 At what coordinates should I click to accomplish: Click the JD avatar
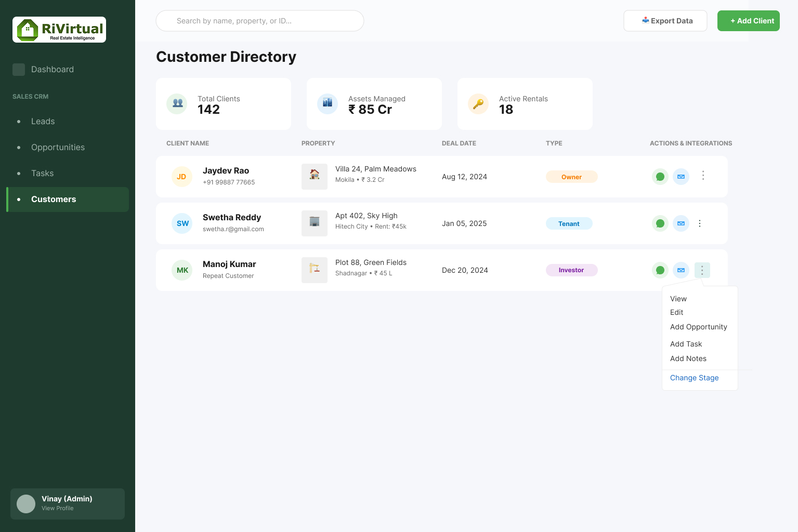pyautogui.click(x=182, y=177)
